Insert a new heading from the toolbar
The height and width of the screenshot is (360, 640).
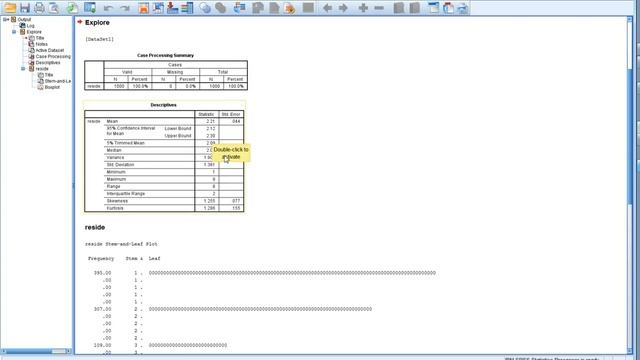433,7
